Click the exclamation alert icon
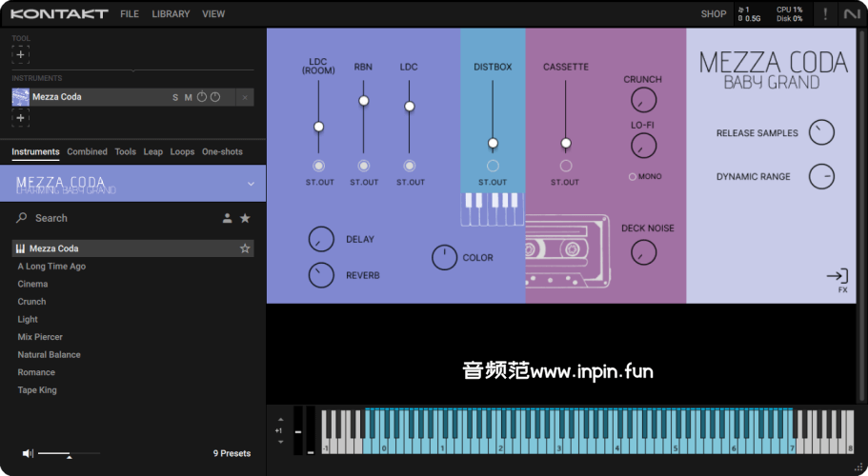This screenshot has width=868, height=476. (x=824, y=14)
